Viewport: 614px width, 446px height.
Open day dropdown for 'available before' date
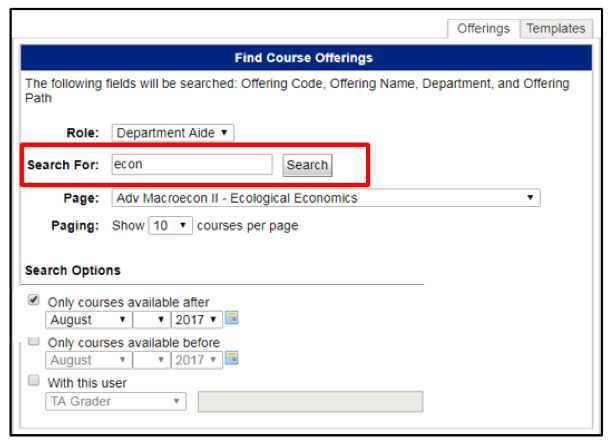(x=150, y=360)
